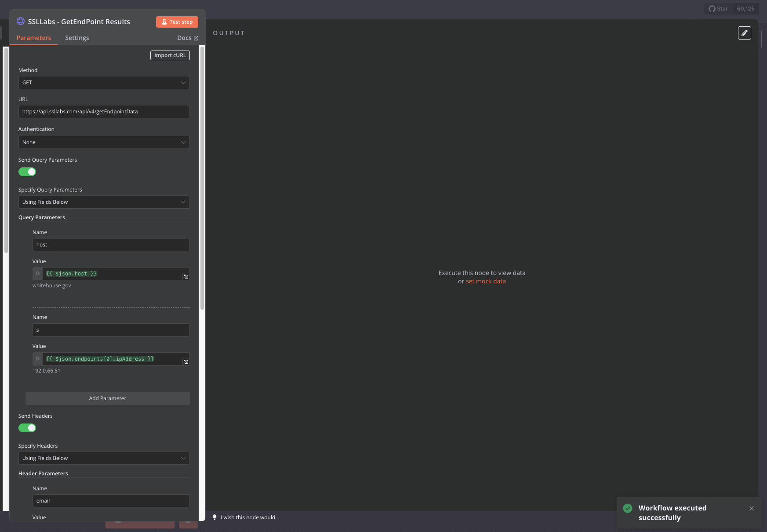Switch to the Settings tab
This screenshot has height=532, width=767.
point(77,38)
